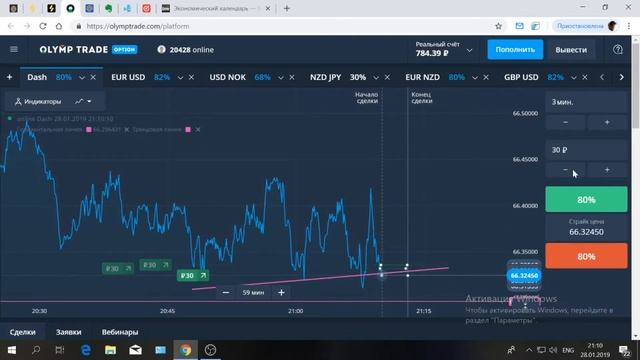Close the NZD JPY asset tab
The width and height of the screenshot is (640, 360).
pos(387,77)
